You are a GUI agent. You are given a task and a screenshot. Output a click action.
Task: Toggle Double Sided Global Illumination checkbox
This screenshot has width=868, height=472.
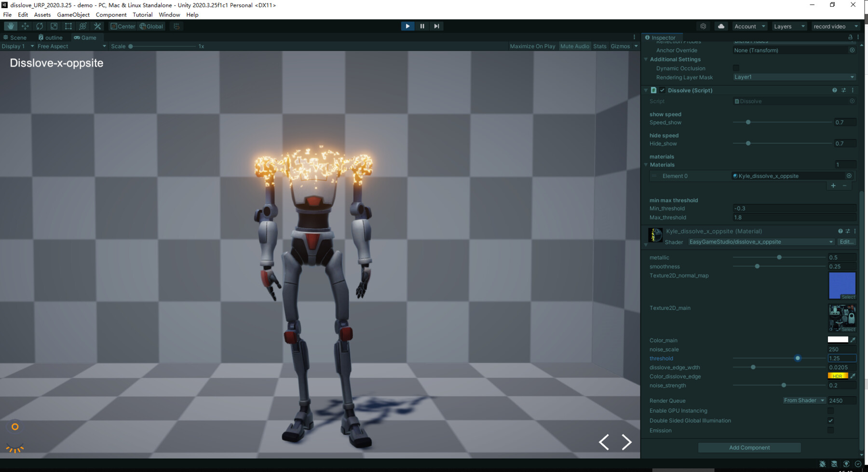click(x=830, y=420)
